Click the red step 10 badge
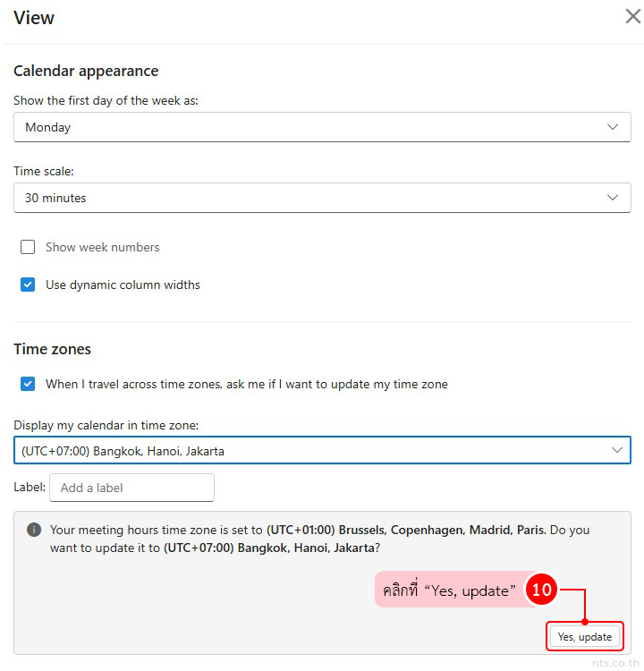Viewport: 644px width, 671px height. 541,590
